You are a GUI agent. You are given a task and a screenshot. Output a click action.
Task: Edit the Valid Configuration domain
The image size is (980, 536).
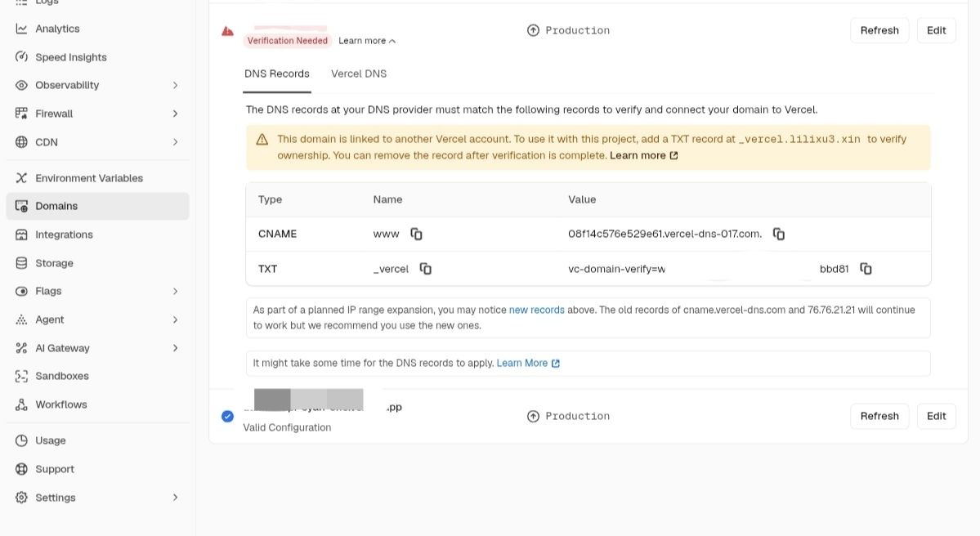[936, 416]
